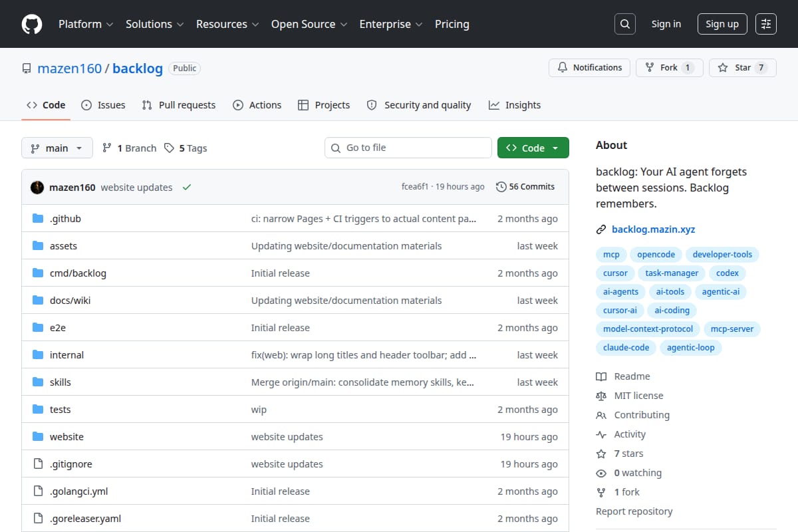Viewport: 798px width, 532px height.
Task: Click the docs/wiki folder icon
Action: point(38,301)
